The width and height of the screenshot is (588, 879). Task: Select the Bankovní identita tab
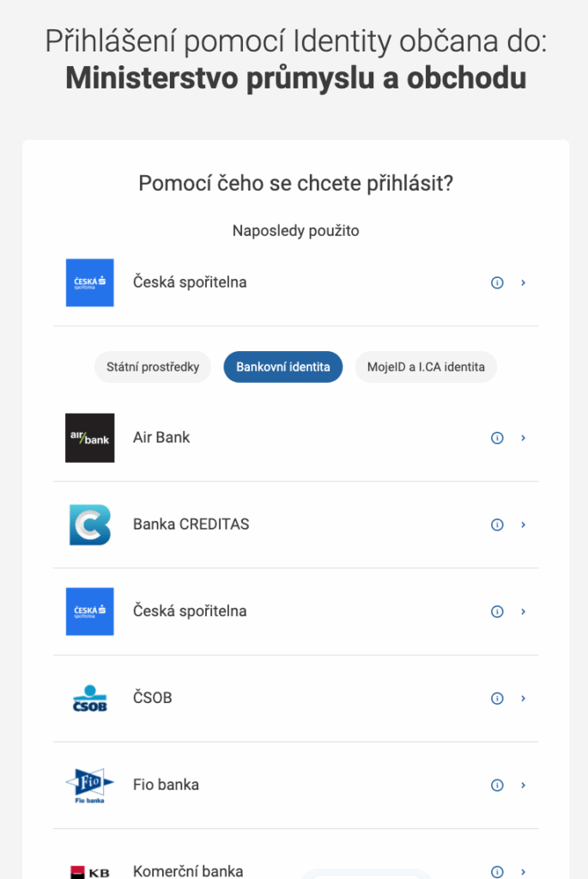click(x=283, y=367)
